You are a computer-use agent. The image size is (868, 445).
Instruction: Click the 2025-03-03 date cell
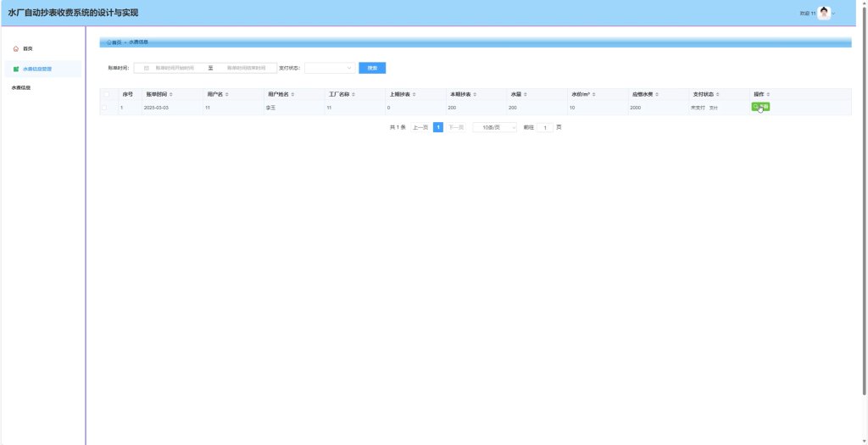point(156,108)
